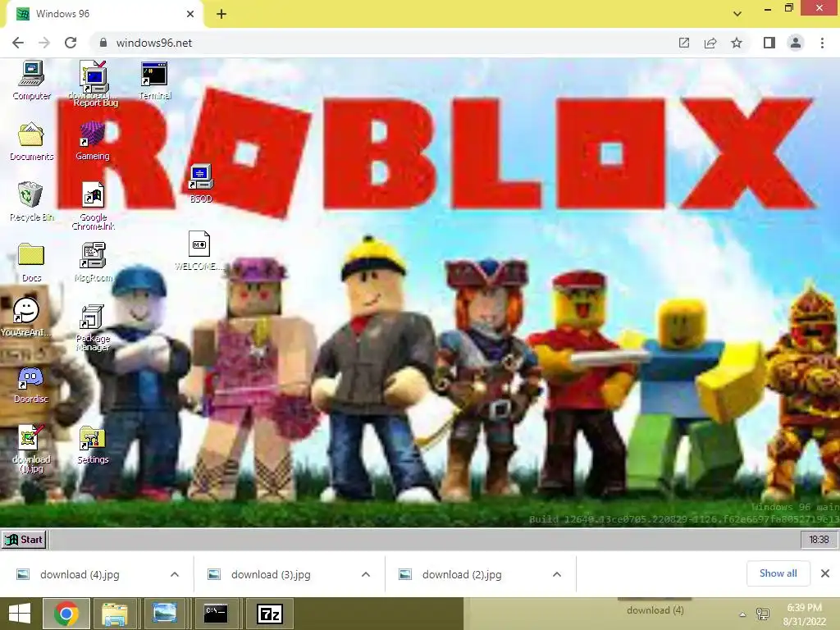Open download (2).jpg from downloads bar
Viewport: 840px width, 630px height.
(462, 574)
